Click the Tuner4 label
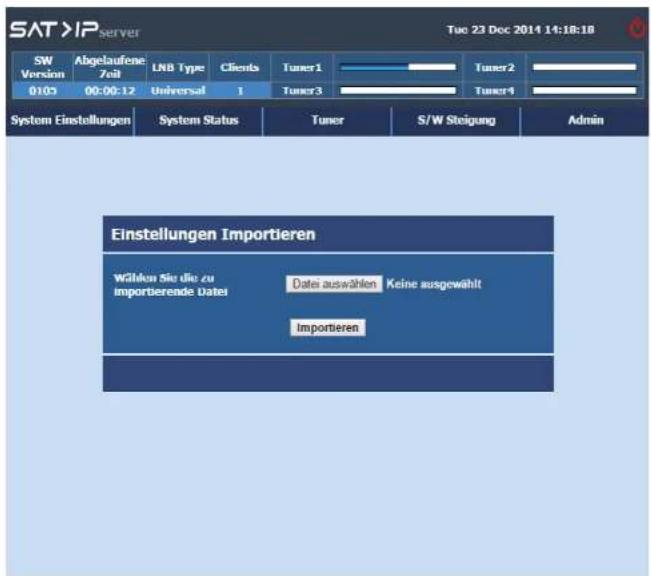This screenshot has height=576, width=651. coord(494,91)
